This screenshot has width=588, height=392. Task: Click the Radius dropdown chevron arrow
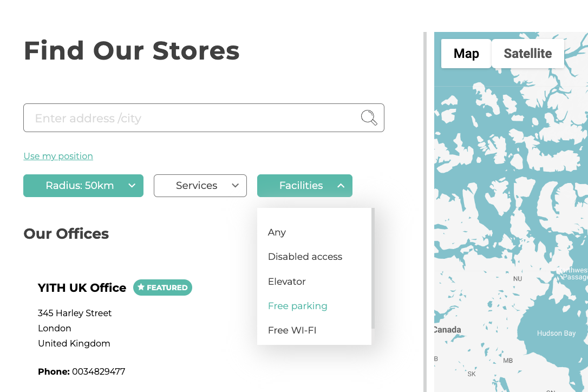132,185
